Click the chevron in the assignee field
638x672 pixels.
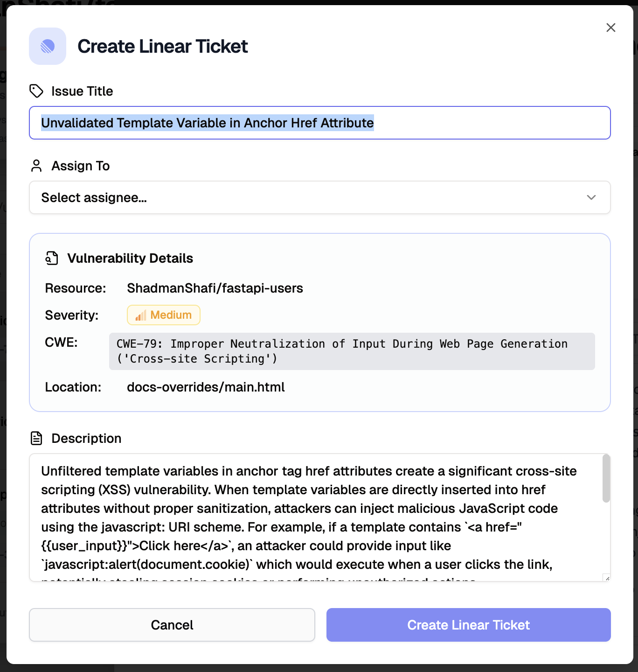[x=591, y=197]
